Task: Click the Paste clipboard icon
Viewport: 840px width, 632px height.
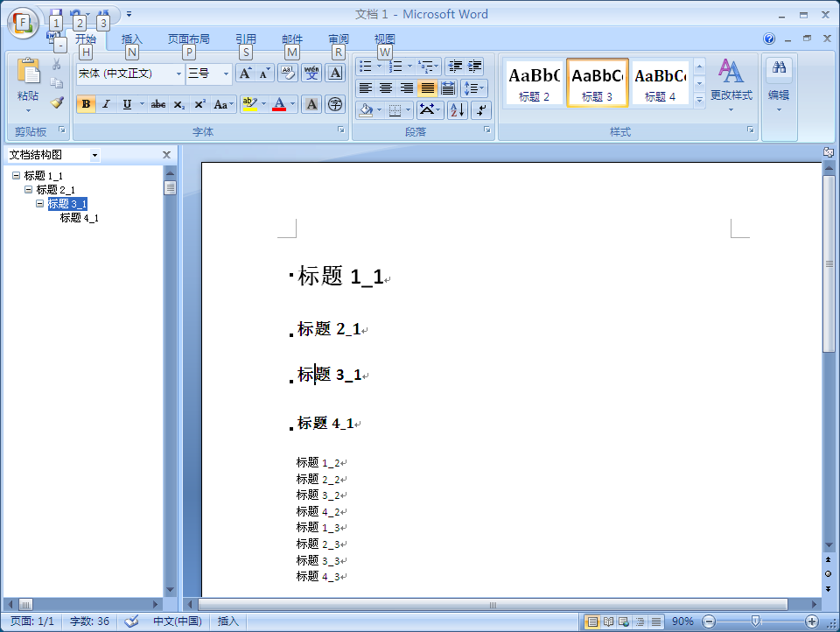Action: 28,71
